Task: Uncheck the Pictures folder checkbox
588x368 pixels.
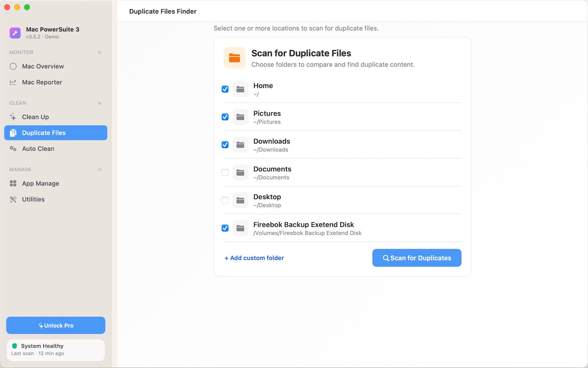Action: [225, 117]
